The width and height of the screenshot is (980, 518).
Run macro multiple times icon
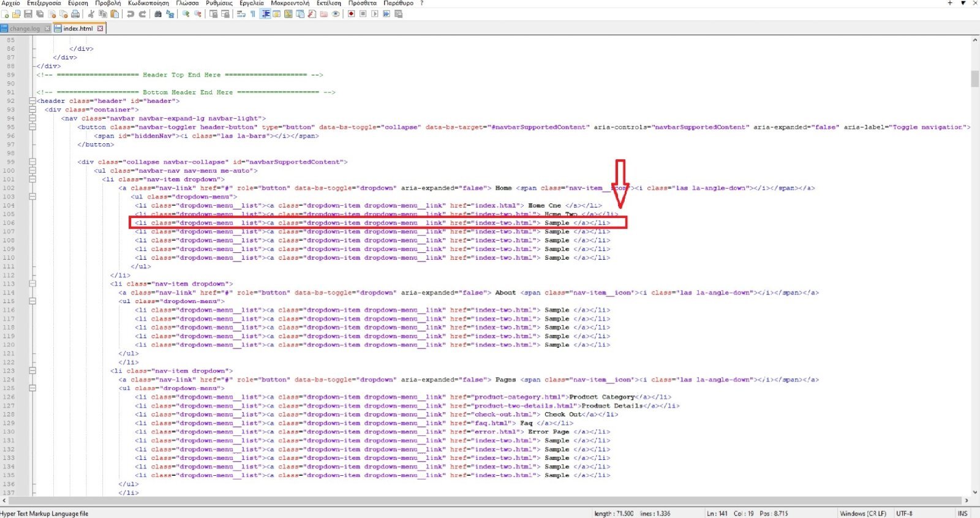click(x=386, y=13)
